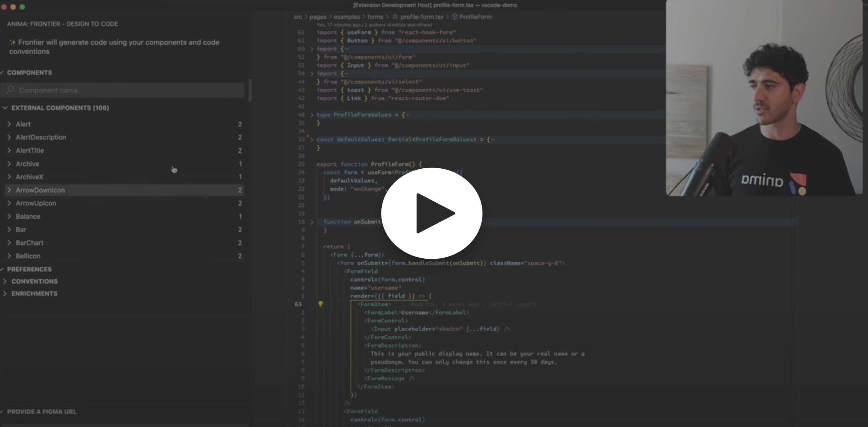Unfold the collapsed import block at line 60

pyautogui.click(x=312, y=49)
